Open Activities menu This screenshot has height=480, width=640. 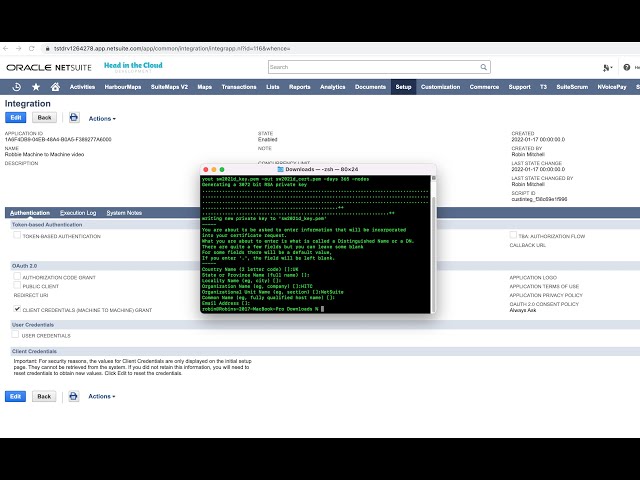[82, 87]
